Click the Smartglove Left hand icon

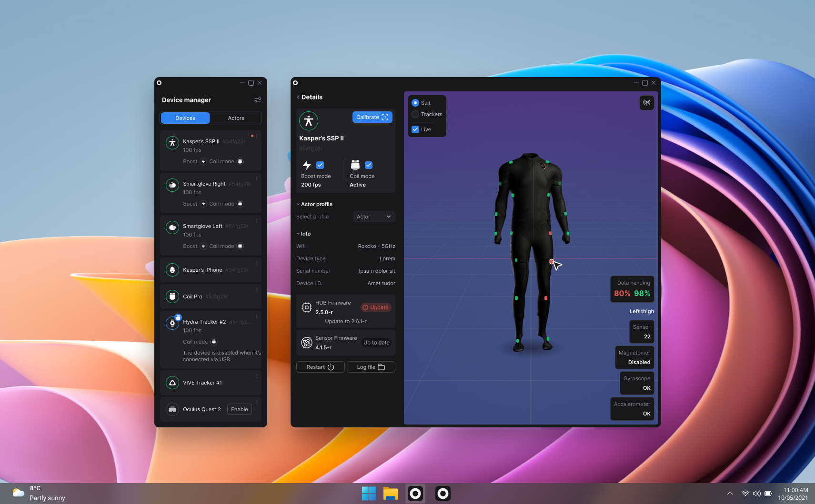[x=172, y=227]
